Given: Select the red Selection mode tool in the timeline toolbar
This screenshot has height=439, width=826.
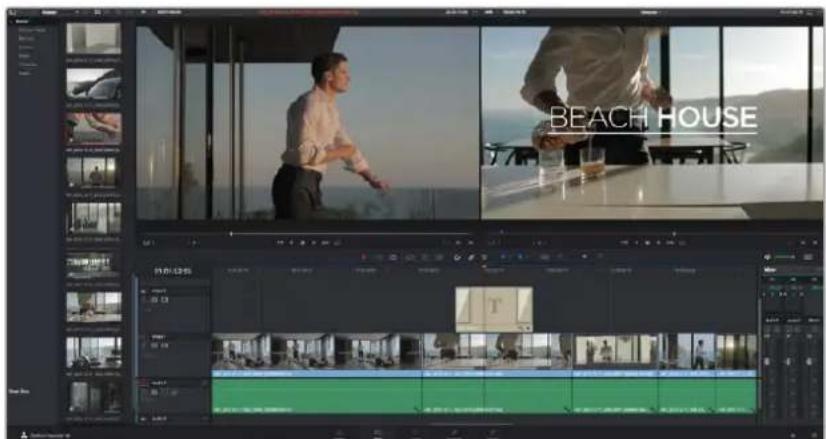Looking at the screenshot, I should [x=363, y=257].
